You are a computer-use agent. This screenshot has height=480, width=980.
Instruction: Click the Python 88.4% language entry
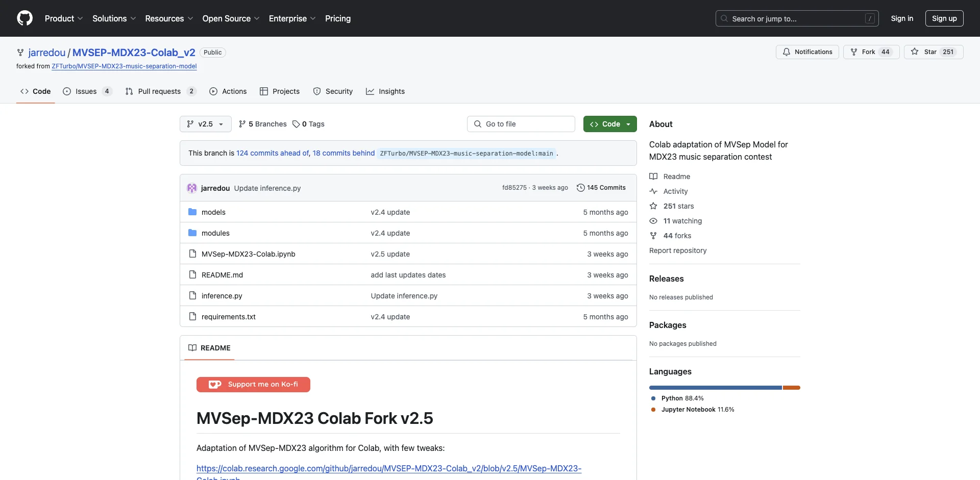[677, 398]
